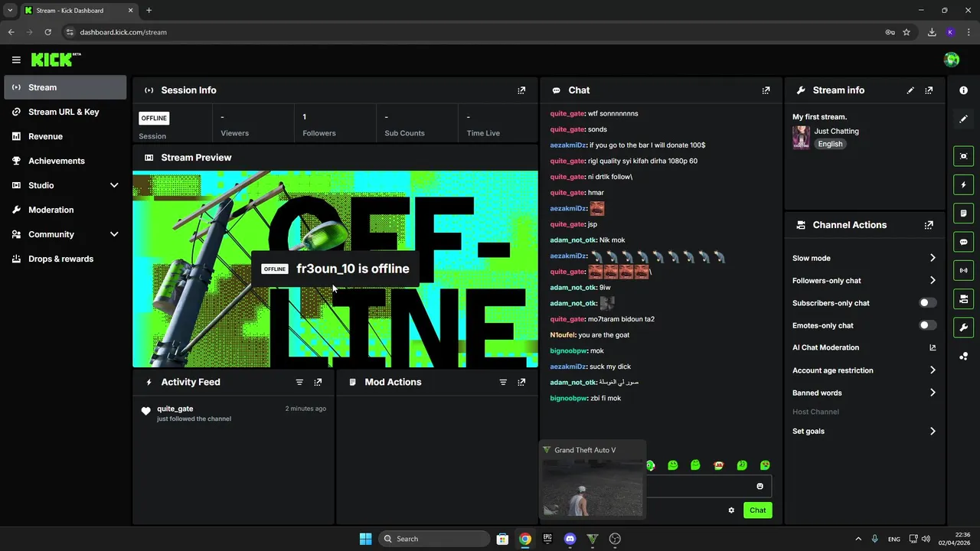Click the Just Chatting category name

(x=836, y=131)
